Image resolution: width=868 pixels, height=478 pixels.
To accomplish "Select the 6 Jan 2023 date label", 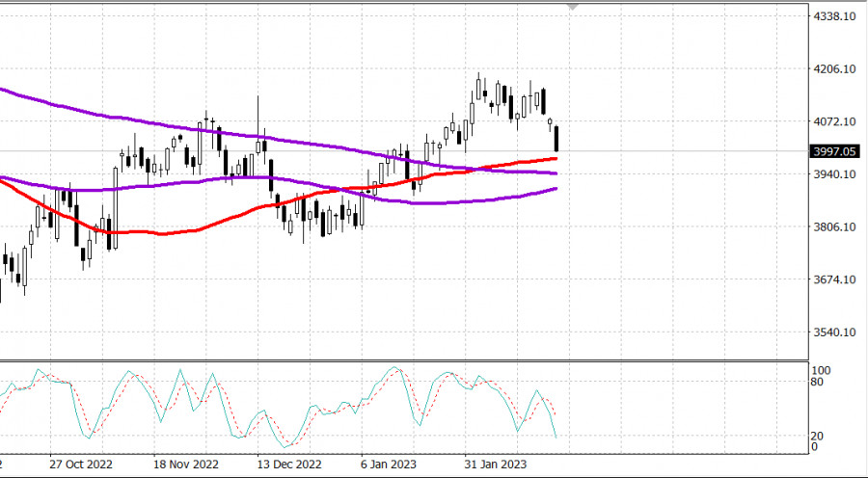I will point(392,464).
